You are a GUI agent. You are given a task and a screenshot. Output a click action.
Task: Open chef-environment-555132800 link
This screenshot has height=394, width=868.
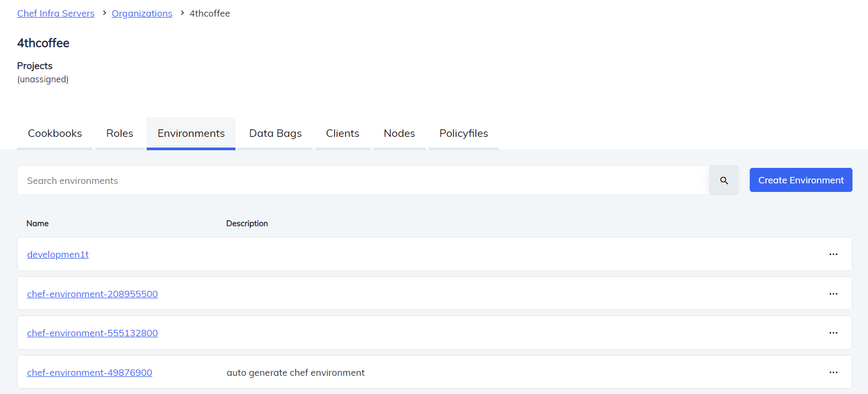(92, 333)
